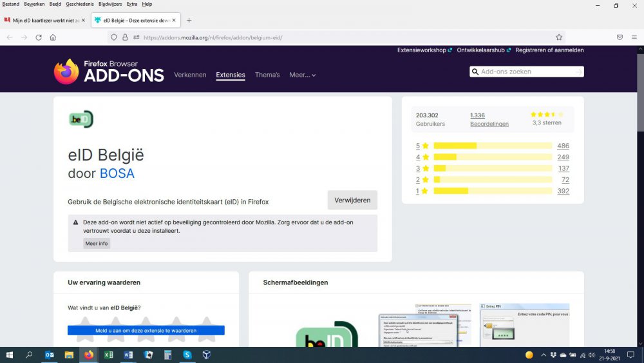
Task: Click the Firefox taskbar icon
Action: [89, 355]
